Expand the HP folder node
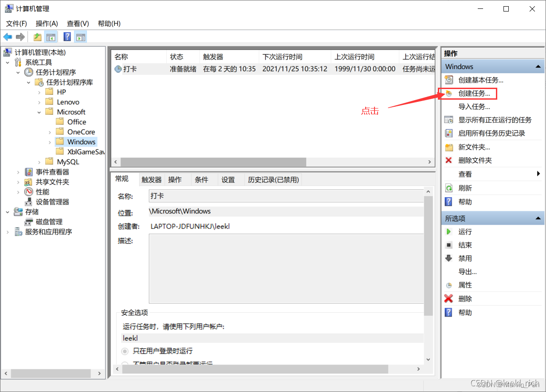546x392 pixels. (x=39, y=92)
